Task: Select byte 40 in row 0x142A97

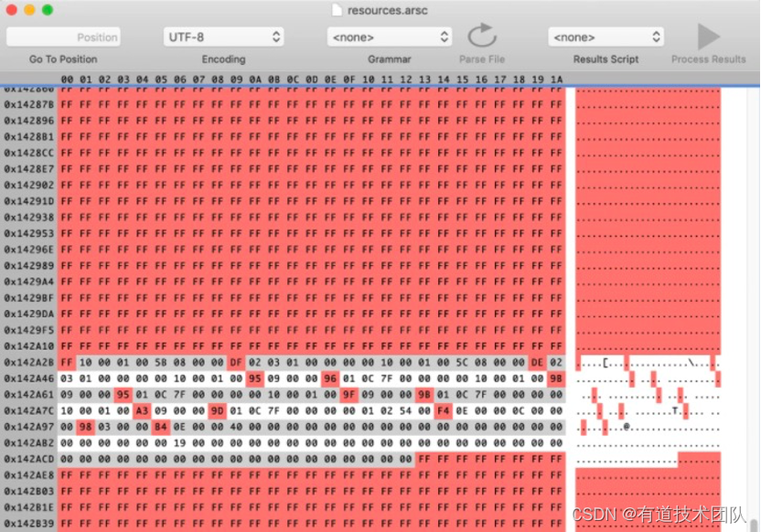Action: pyautogui.click(x=236, y=427)
